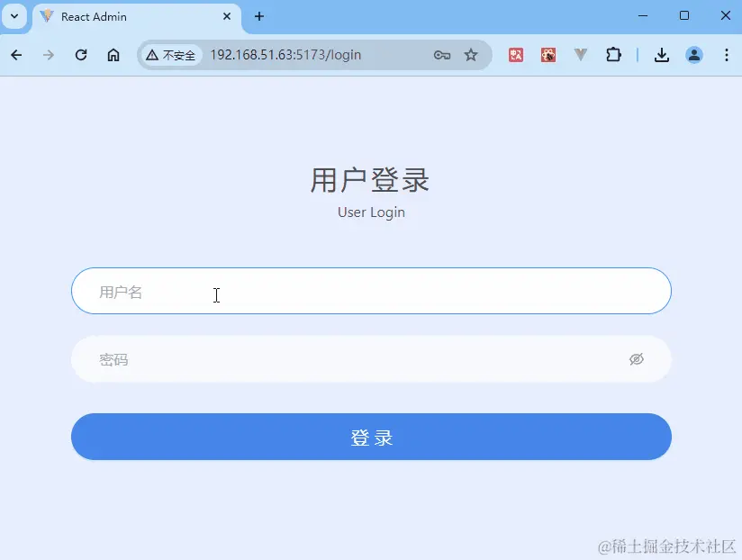
Task: Click the 不安全 security warning indicator
Action: (x=171, y=54)
